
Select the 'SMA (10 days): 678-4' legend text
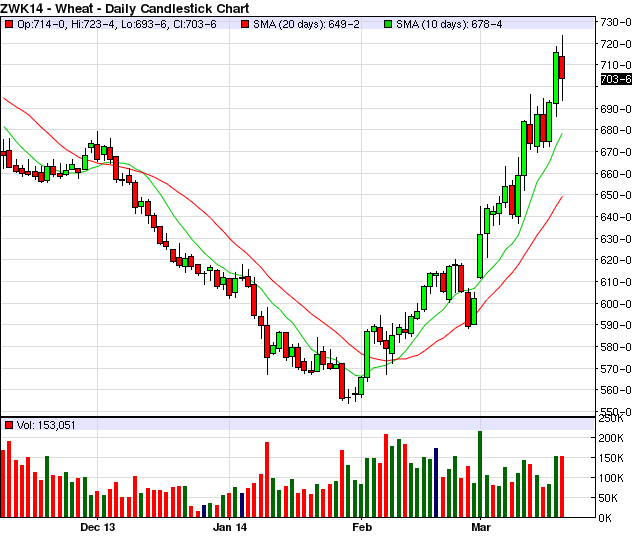449,24
